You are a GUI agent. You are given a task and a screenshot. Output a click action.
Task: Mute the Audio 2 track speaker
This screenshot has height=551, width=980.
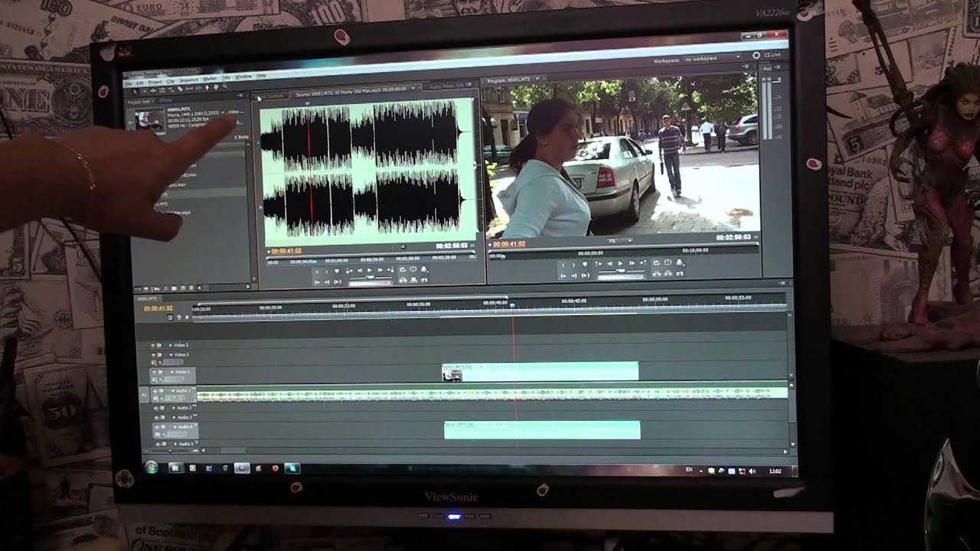tap(157, 408)
